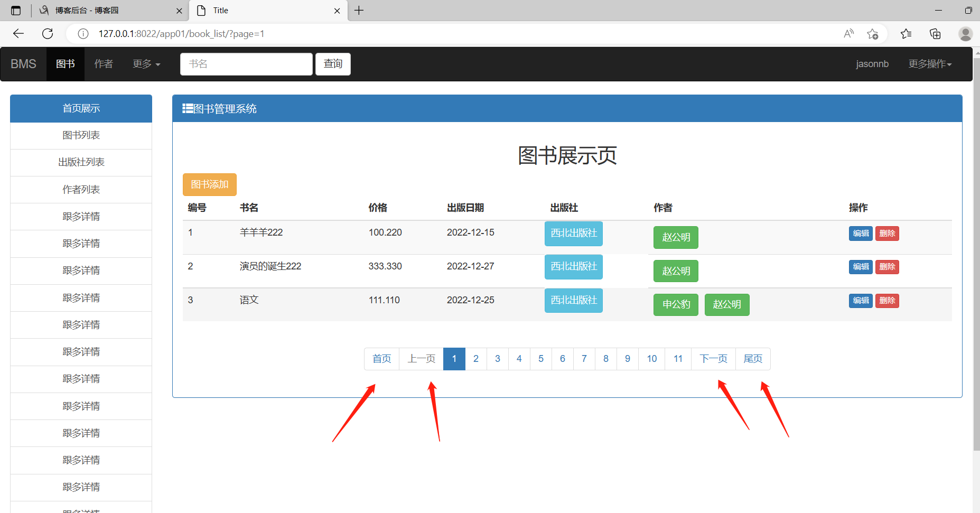Screen dimensions: 980x513
Task: Open 图书列表 in the sidebar
Action: pos(81,135)
